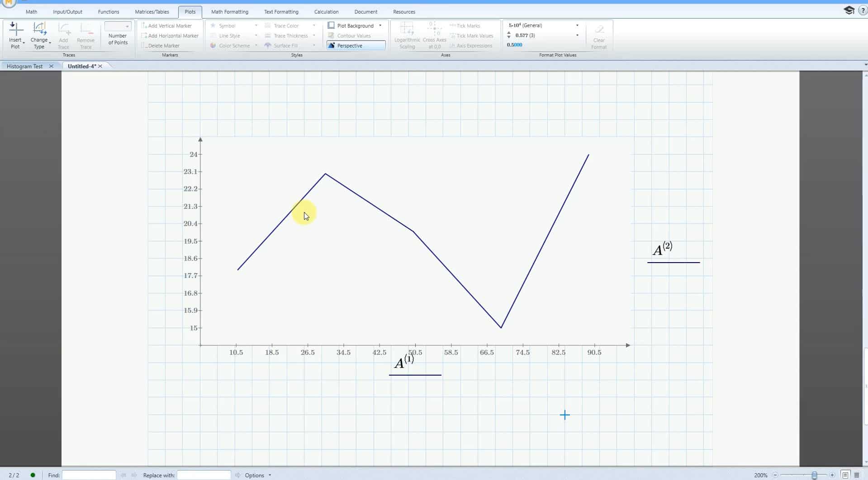Switch to draft view in status bar

857,475
